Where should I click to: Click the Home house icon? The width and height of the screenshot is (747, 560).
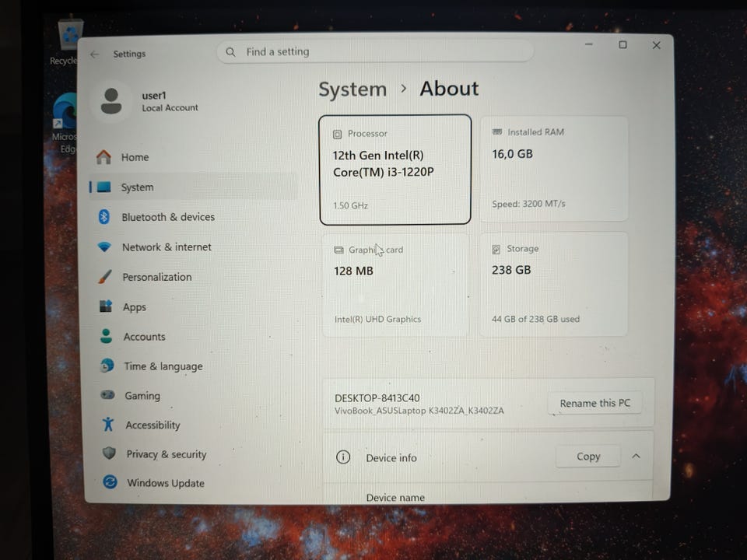pos(103,156)
